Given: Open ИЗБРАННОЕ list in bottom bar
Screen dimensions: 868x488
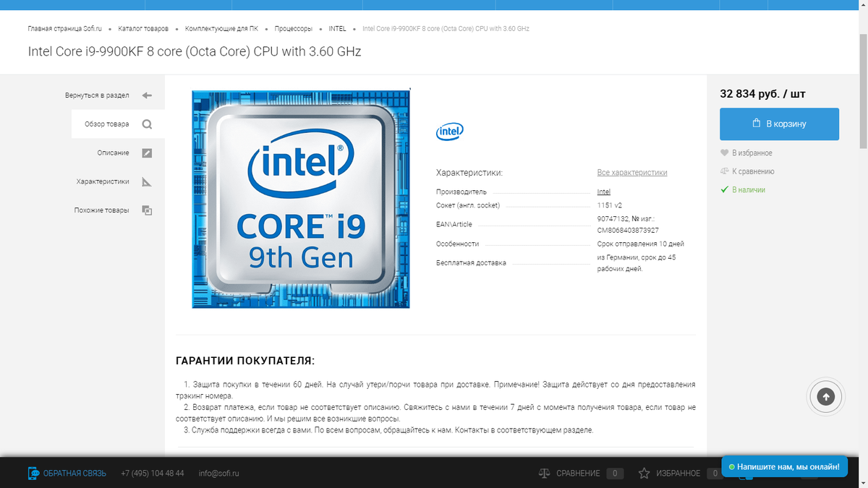Looking at the screenshot, I should pyautogui.click(x=678, y=474).
